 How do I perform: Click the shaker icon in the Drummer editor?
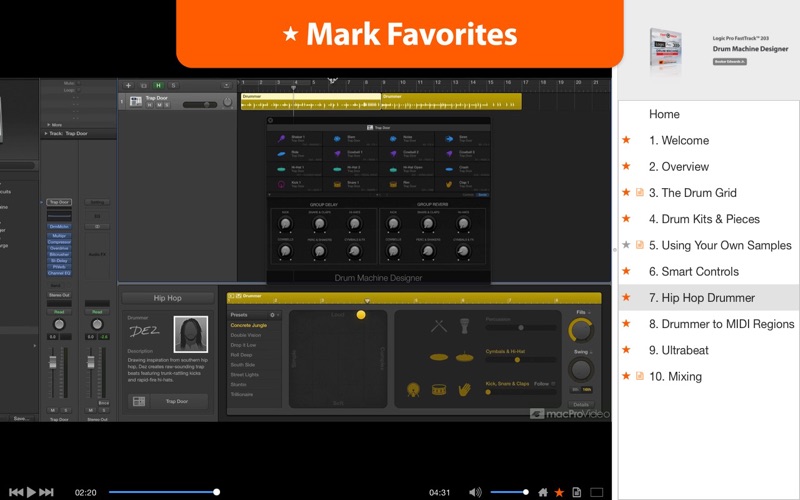click(464, 325)
